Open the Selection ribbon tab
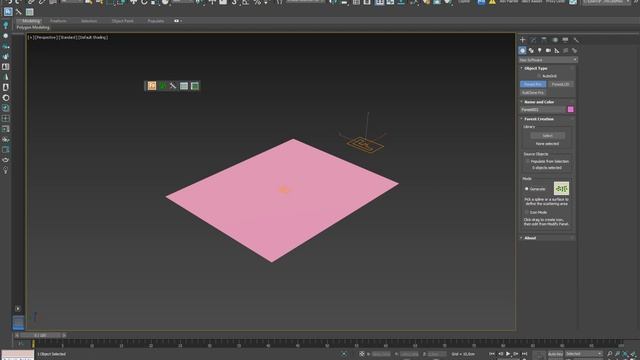Viewport: 640px width, 360px height. point(89,21)
